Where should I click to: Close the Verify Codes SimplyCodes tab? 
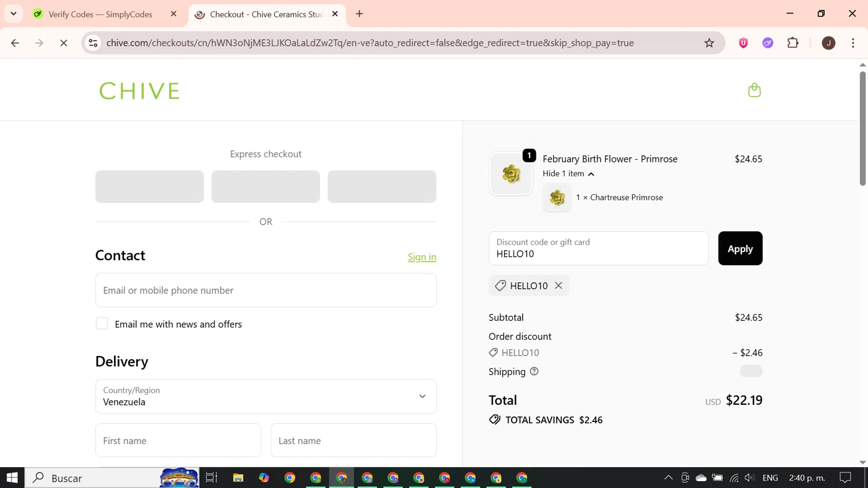[174, 14]
